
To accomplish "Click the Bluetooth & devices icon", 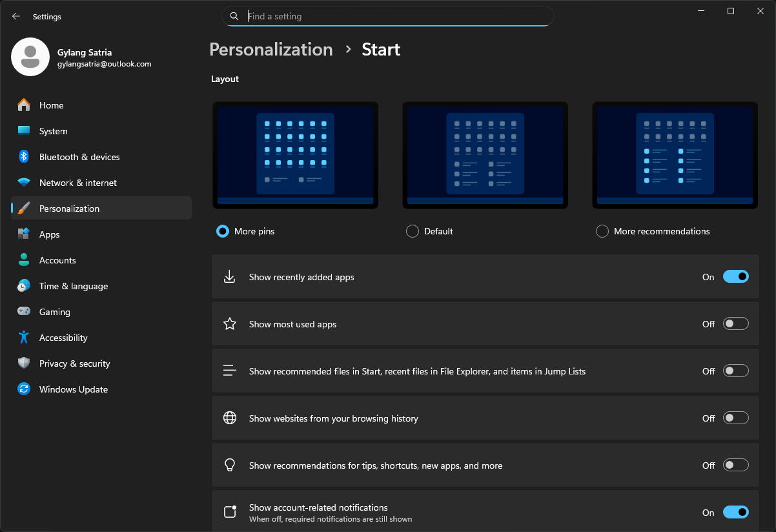I will pyautogui.click(x=24, y=157).
